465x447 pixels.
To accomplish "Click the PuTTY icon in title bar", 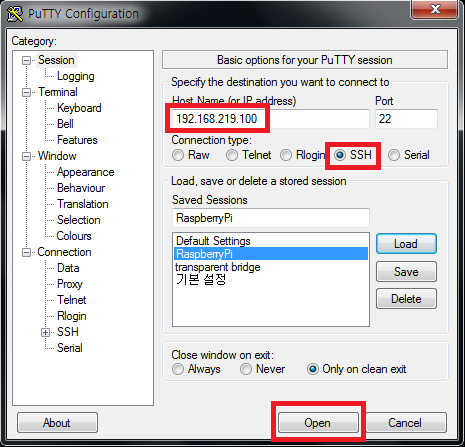I will pyautogui.click(x=15, y=14).
